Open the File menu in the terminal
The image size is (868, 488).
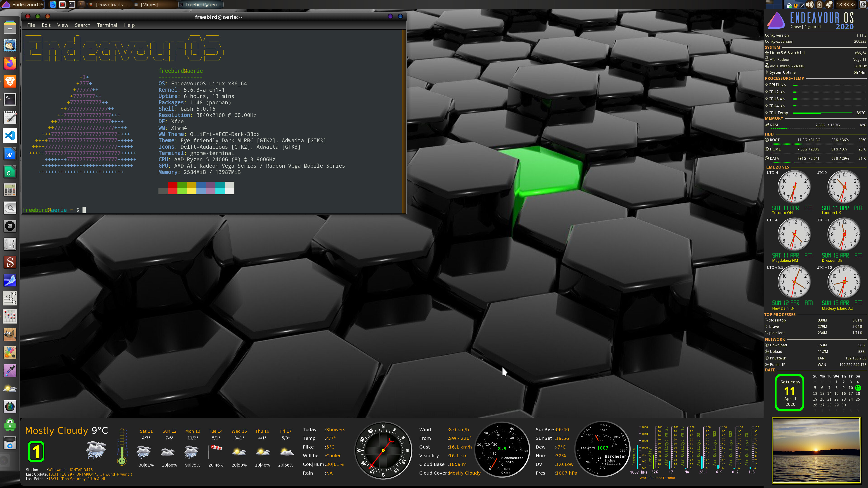click(x=31, y=25)
